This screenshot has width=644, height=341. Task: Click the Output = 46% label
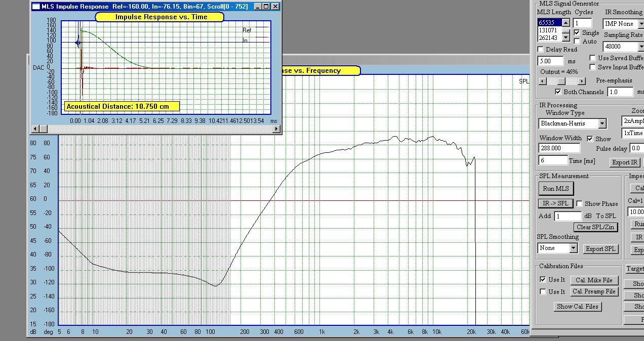click(559, 72)
